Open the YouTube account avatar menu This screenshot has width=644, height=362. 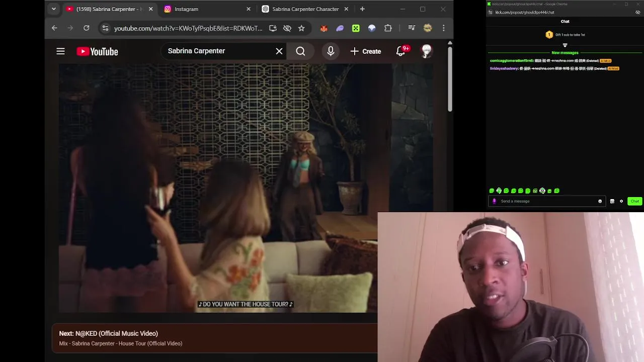[x=427, y=51]
